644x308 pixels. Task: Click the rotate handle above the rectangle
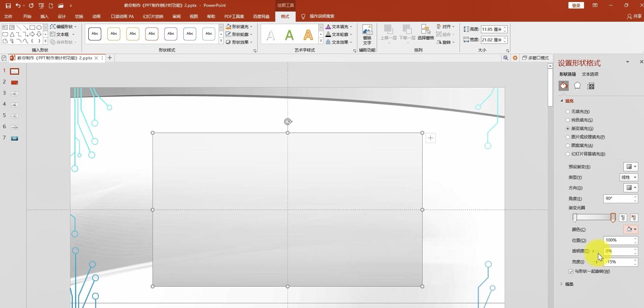288,122
